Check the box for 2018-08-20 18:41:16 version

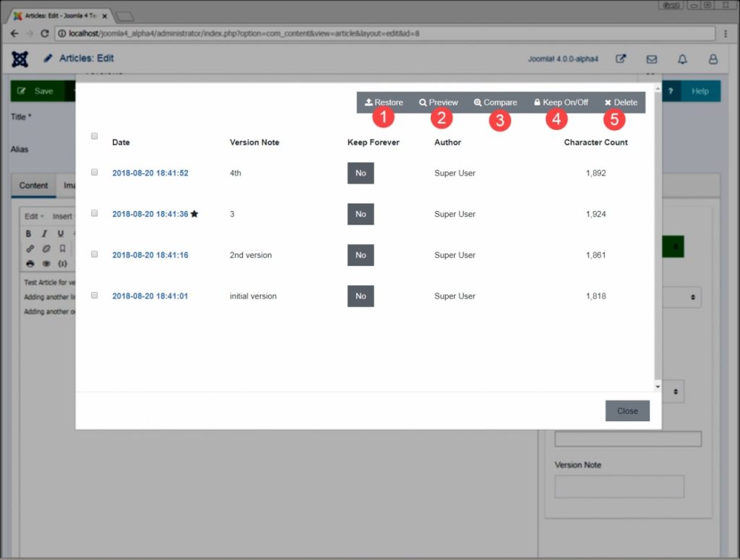point(95,254)
